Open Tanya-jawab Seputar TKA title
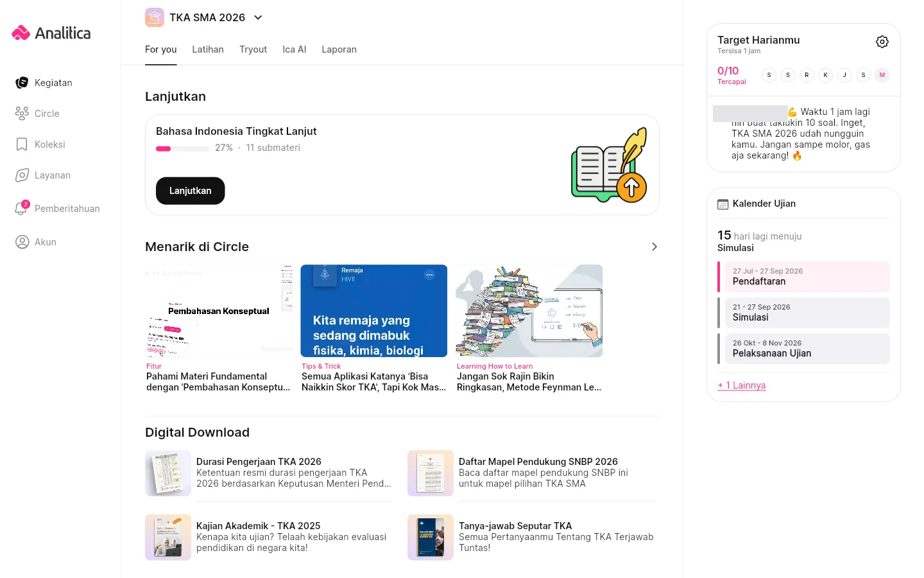Viewport: 924px width, 578px height. [x=515, y=526]
